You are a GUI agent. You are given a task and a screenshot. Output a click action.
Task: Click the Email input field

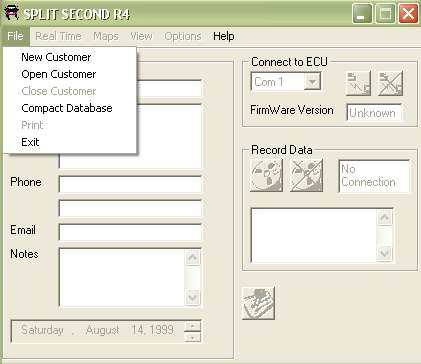(x=130, y=232)
